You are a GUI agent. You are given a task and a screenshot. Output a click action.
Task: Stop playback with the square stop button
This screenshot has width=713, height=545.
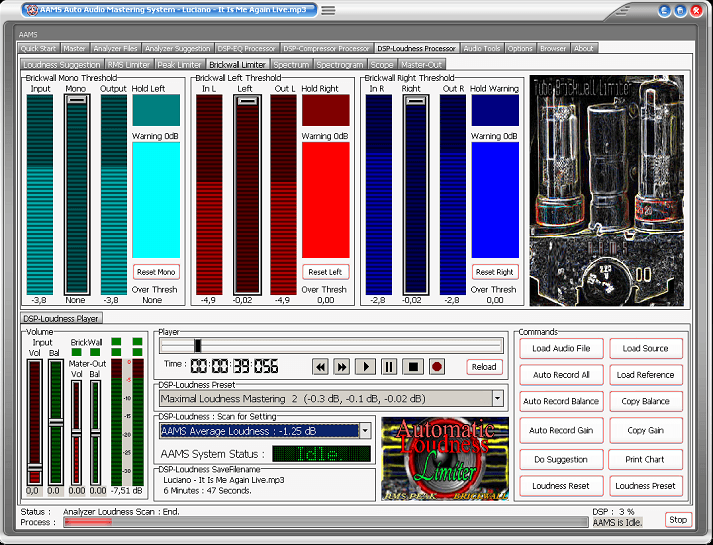pos(413,367)
